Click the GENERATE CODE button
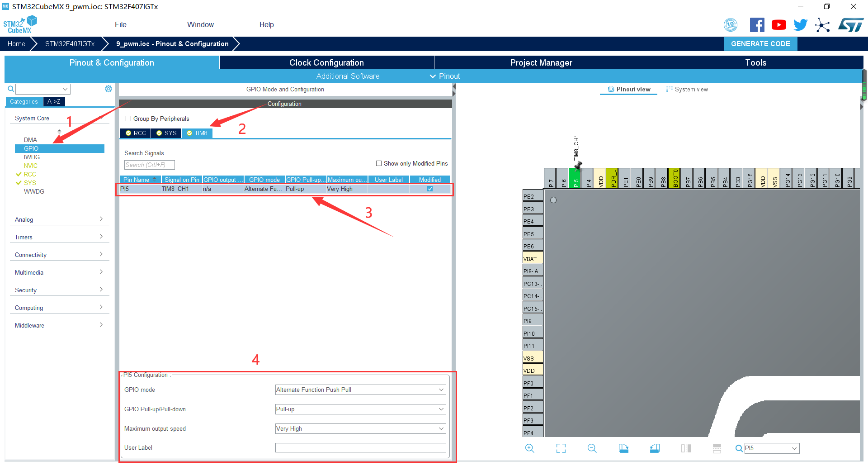Image resolution: width=868 pixels, height=466 pixels. (760, 44)
